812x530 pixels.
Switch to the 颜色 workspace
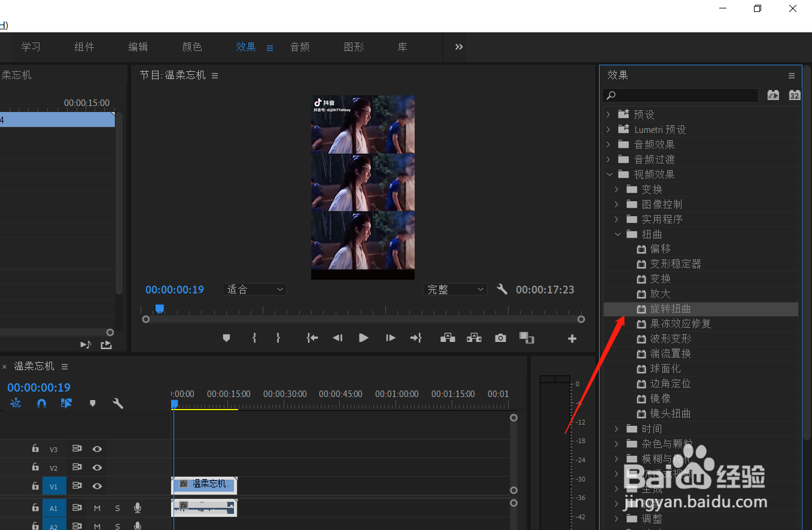[192, 47]
